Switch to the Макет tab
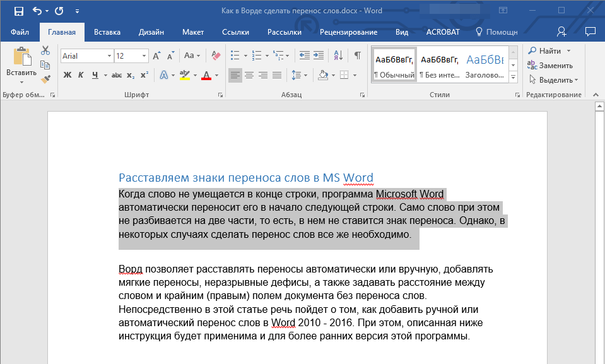This screenshot has height=364, width=605. click(193, 32)
